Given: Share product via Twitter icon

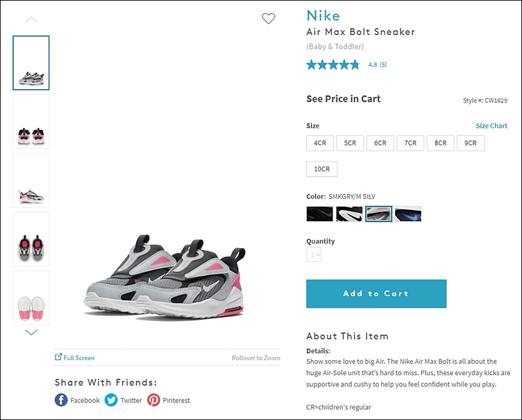Looking at the screenshot, I should pyautogui.click(x=112, y=400).
